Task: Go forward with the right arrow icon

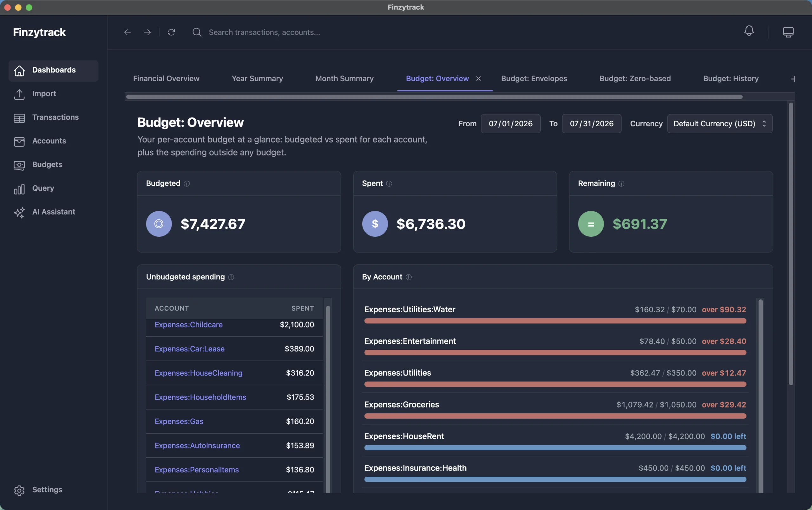Action: (147, 32)
